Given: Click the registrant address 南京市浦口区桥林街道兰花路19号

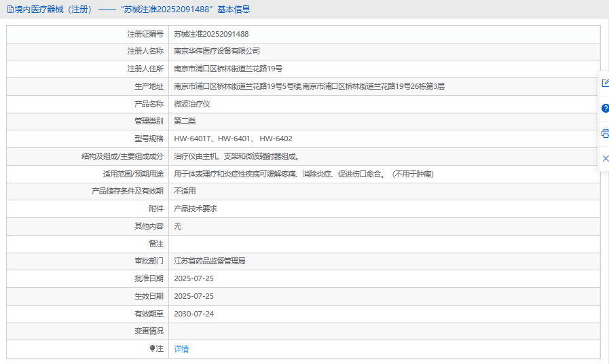Looking at the screenshot, I should [228, 69].
